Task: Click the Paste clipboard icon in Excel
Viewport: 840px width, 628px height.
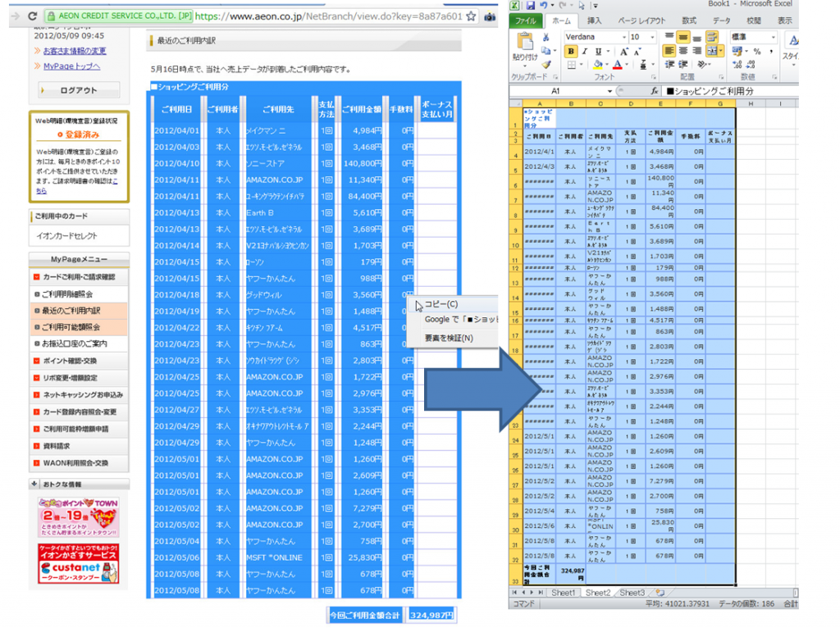Action: (524, 41)
